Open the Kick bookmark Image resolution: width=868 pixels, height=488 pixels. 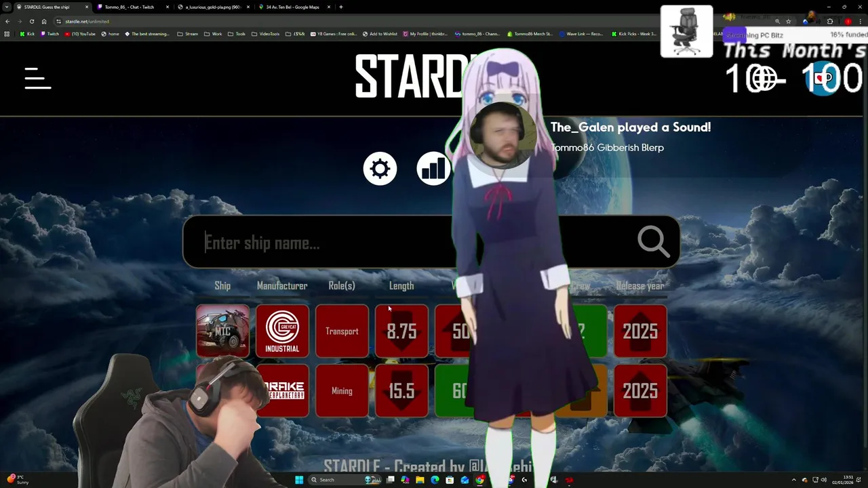click(27, 34)
